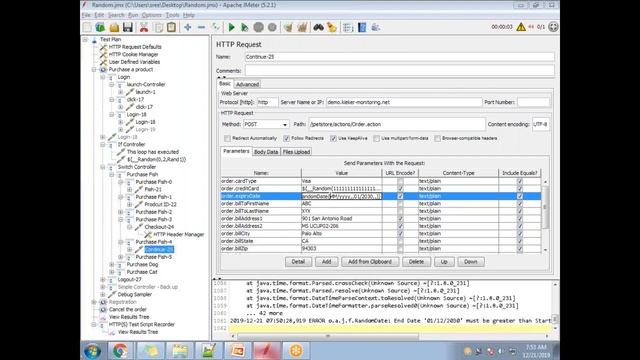
Task: Click the Help book icon
Action: (x=362, y=27)
